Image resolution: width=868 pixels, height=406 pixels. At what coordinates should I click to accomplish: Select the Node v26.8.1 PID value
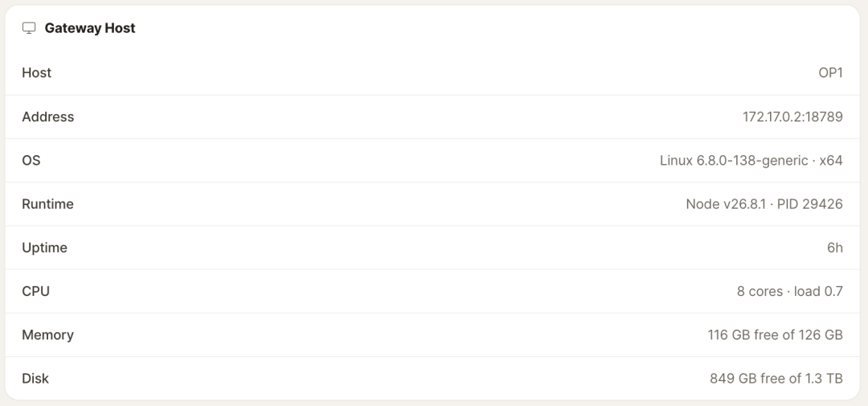pos(764,204)
